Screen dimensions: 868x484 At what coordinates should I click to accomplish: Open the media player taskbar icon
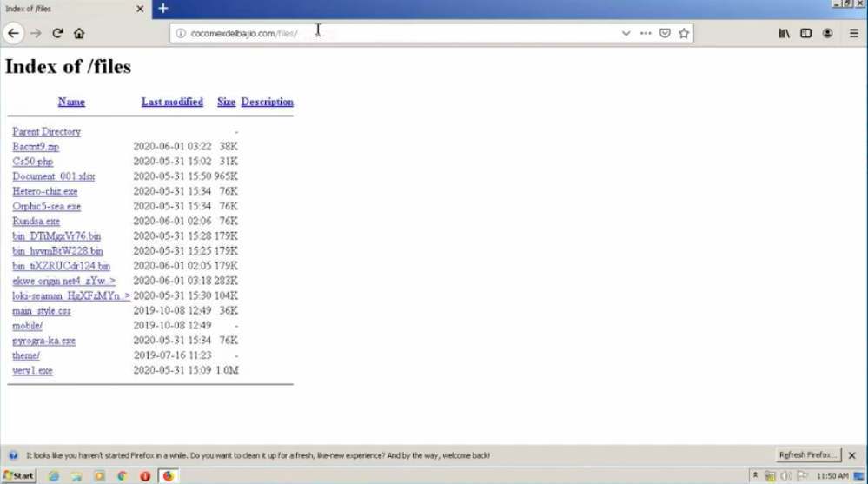[99, 475]
